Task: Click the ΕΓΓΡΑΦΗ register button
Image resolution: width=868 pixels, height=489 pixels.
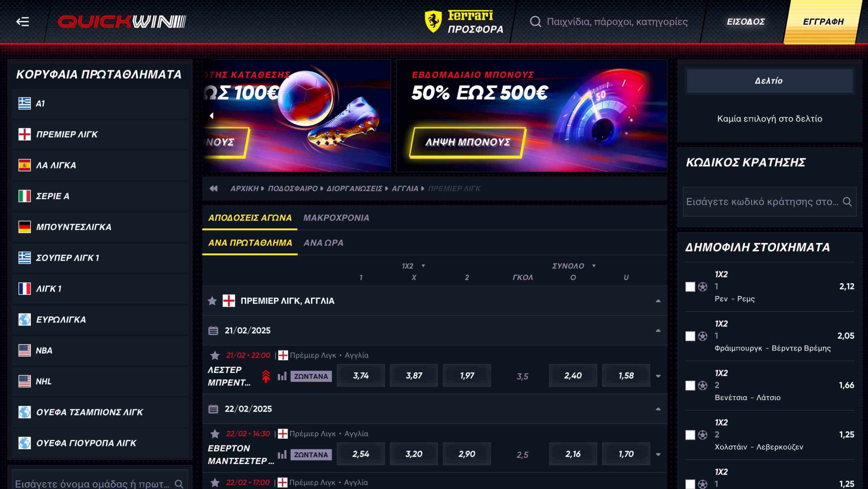Action: pos(823,22)
